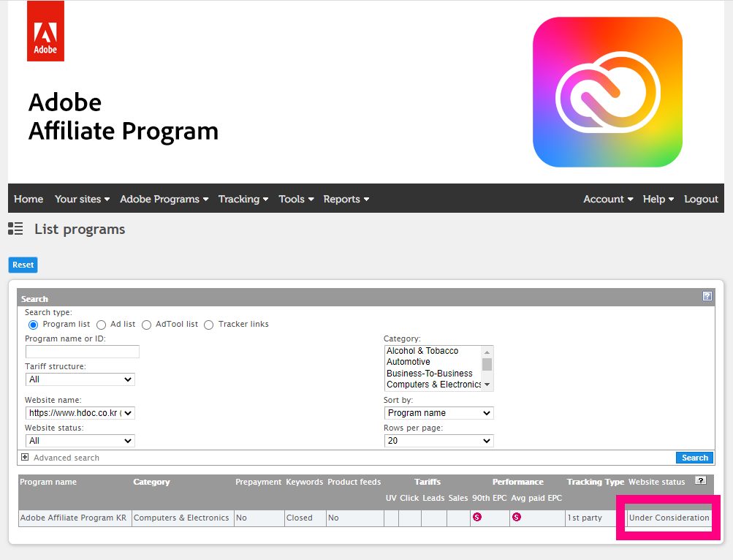
Task: Click Advanced search link
Action: [x=67, y=458]
